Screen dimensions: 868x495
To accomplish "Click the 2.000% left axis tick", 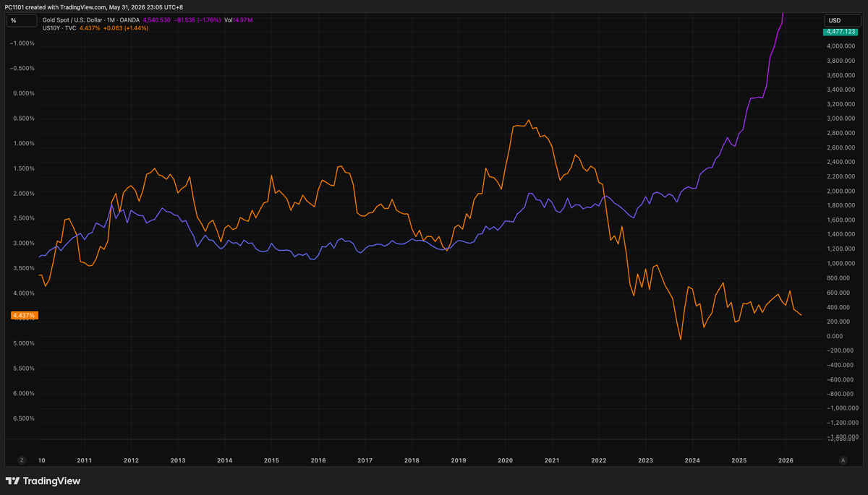I will [24, 194].
